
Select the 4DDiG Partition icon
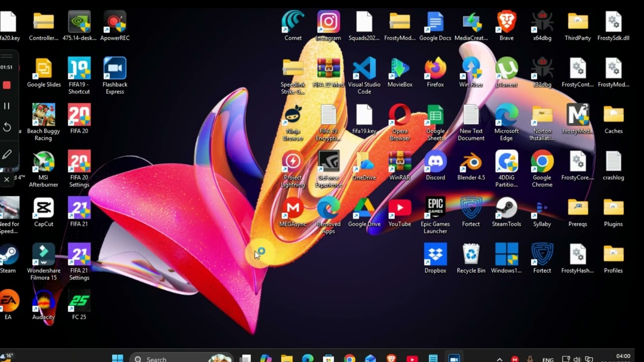(507, 168)
